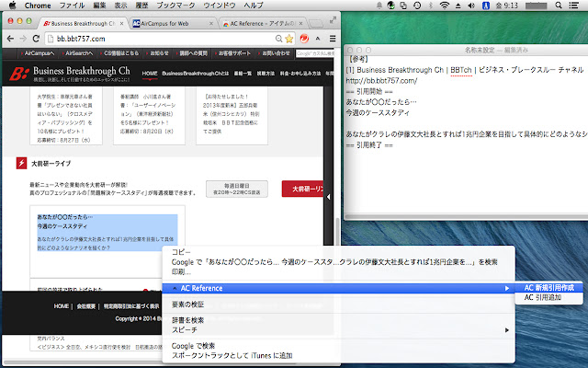The image size is (588, 368).
Task: Expand the スピーチ submenu
Action: (x=338, y=329)
